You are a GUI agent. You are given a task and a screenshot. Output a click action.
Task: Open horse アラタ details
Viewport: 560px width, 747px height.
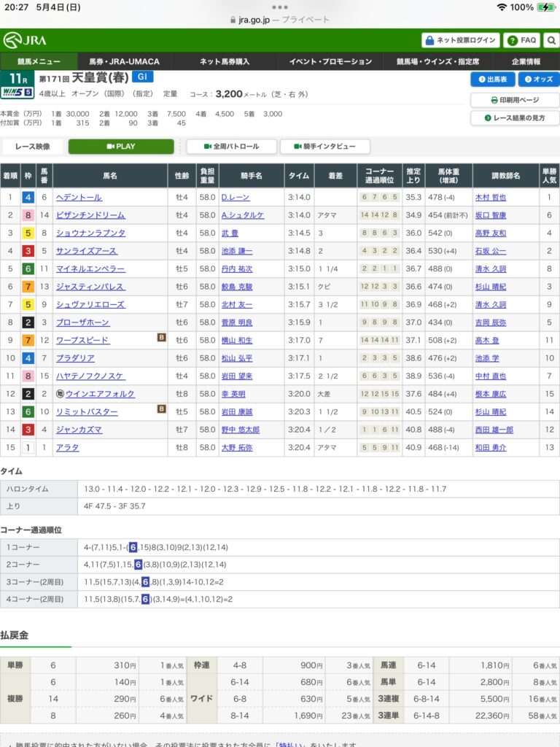coord(68,447)
